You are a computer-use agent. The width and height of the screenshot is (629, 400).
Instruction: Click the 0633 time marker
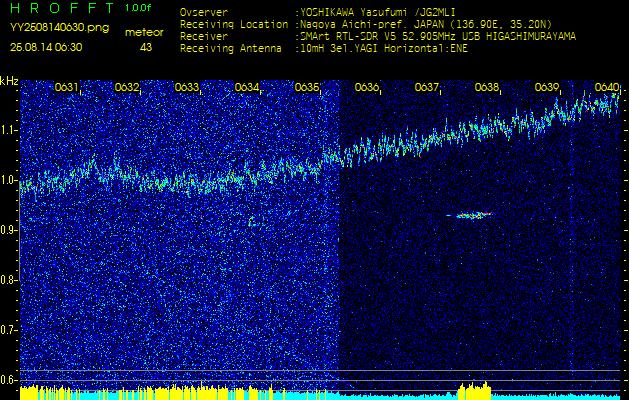click(x=187, y=87)
